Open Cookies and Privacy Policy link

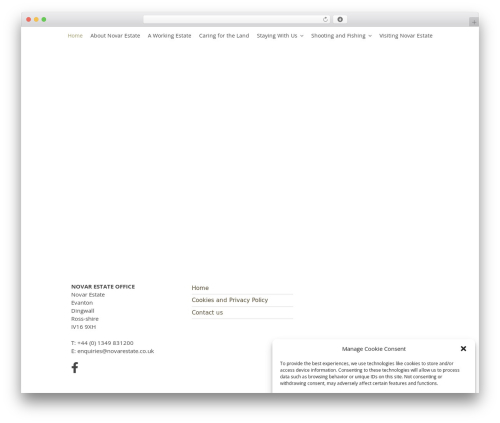pos(230,300)
